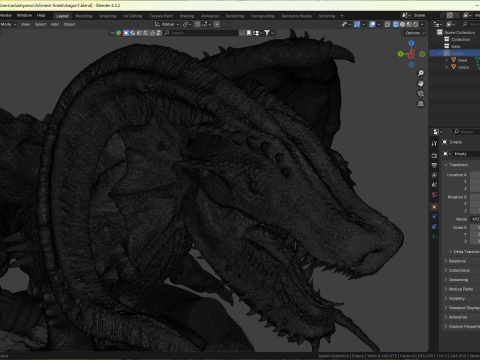Toggle proportional editing
The width and height of the screenshot is (480, 360).
pos(217,24)
